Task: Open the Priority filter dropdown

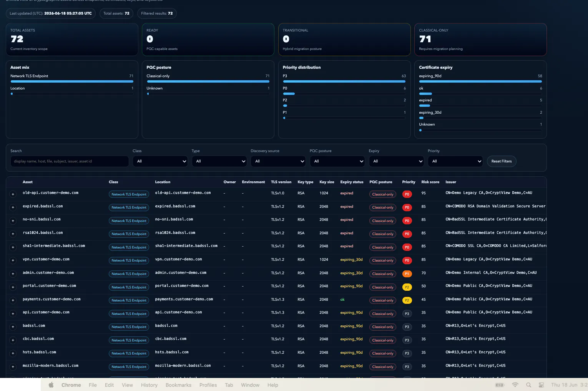Action: 455,161
